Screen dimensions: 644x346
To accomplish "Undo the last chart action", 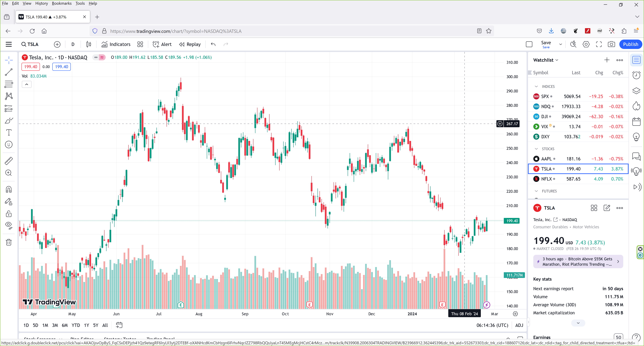I will 213,44.
